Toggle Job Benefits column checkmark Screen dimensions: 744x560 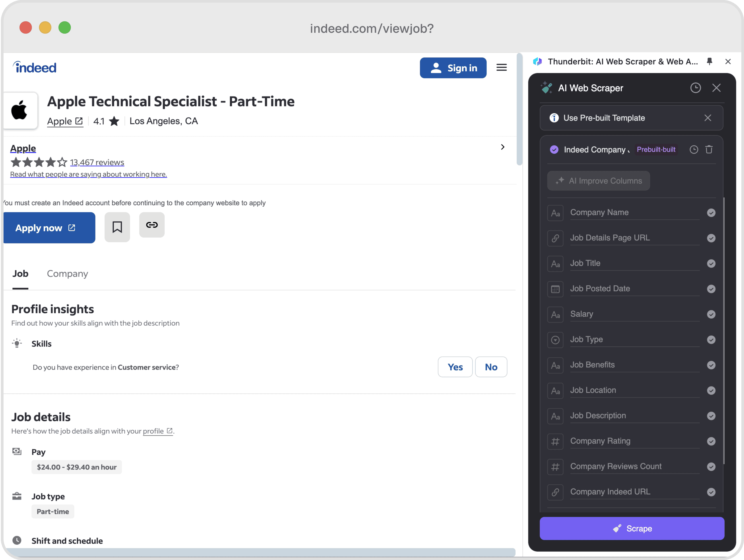tap(711, 365)
